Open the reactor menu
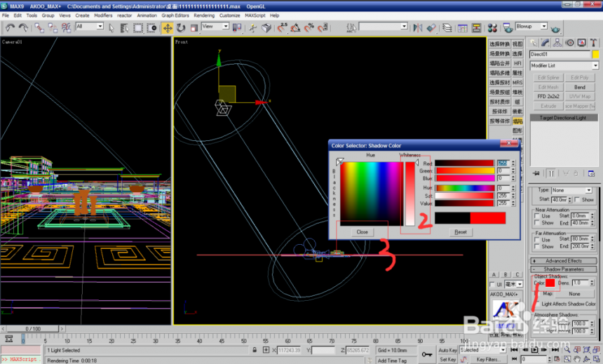Screen dimensions: 603x364 124,15
